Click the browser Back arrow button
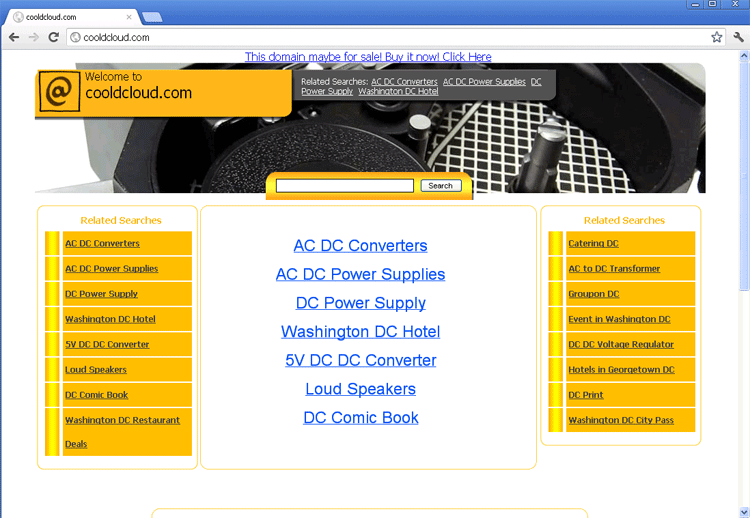 click(14, 37)
